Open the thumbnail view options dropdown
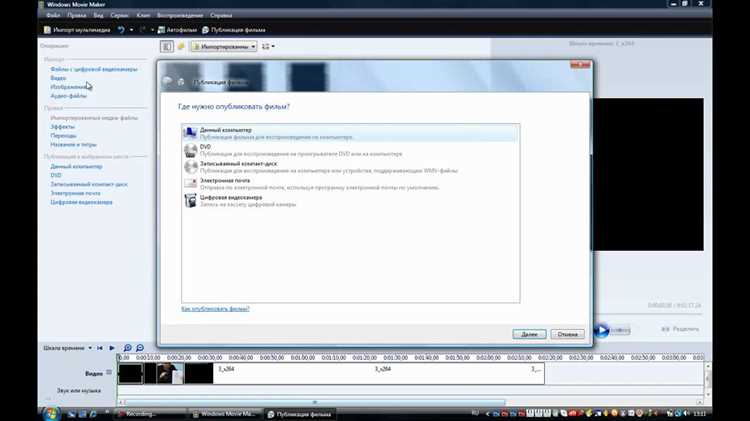This screenshot has height=421, width=750. coord(268,46)
